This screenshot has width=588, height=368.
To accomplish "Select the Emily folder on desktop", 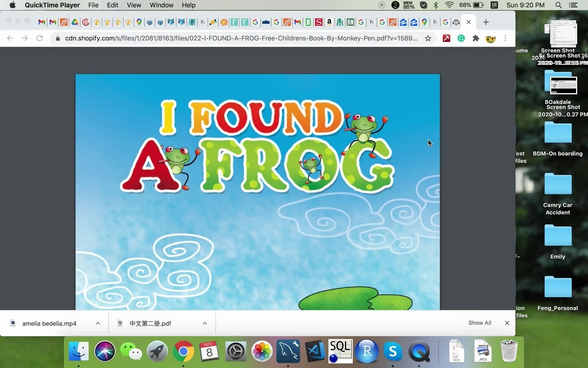I will coord(558,242).
